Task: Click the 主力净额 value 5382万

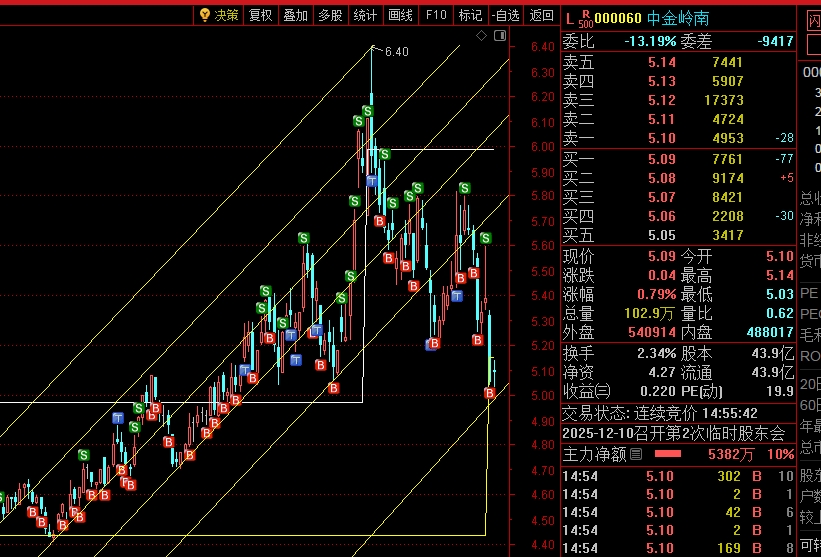Action: click(731, 454)
